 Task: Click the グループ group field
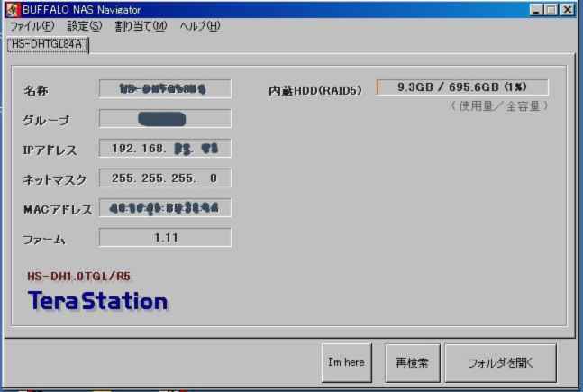(165, 119)
